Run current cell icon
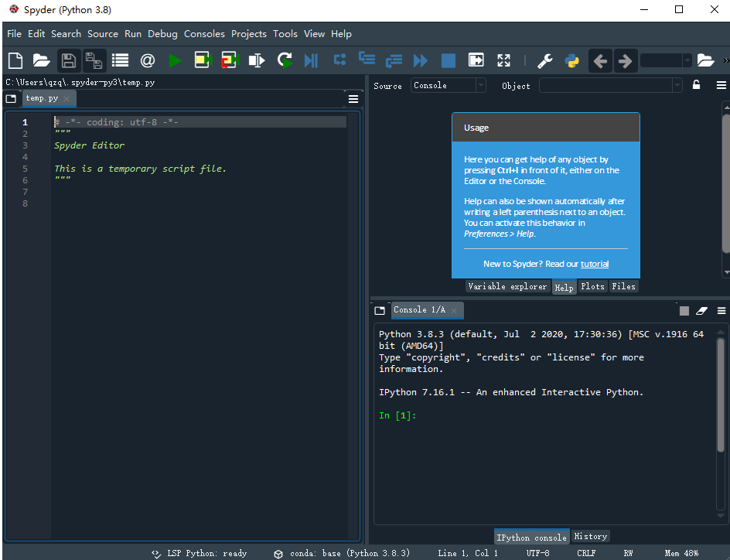Viewport: 730px width, 560px height. (203, 60)
